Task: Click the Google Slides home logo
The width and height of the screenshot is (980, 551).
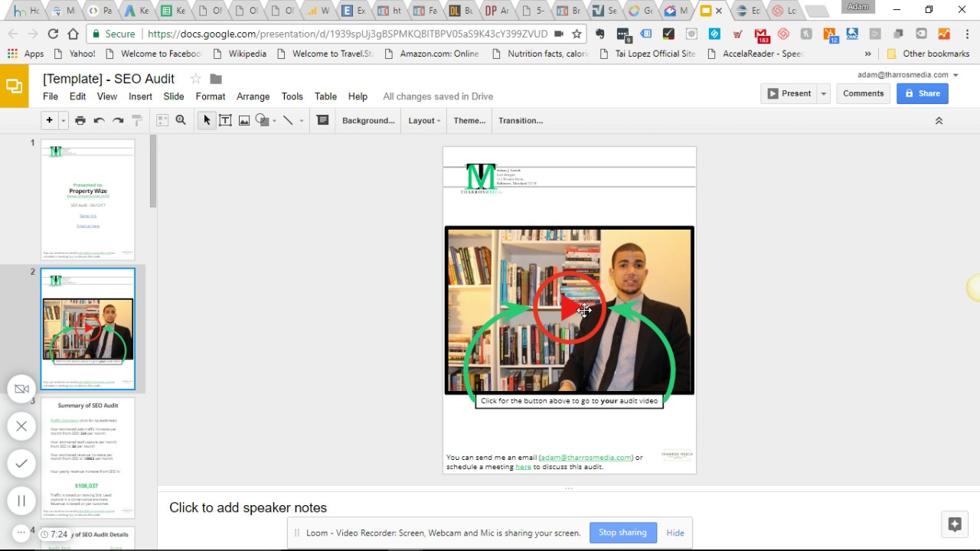Action: coord(15,86)
